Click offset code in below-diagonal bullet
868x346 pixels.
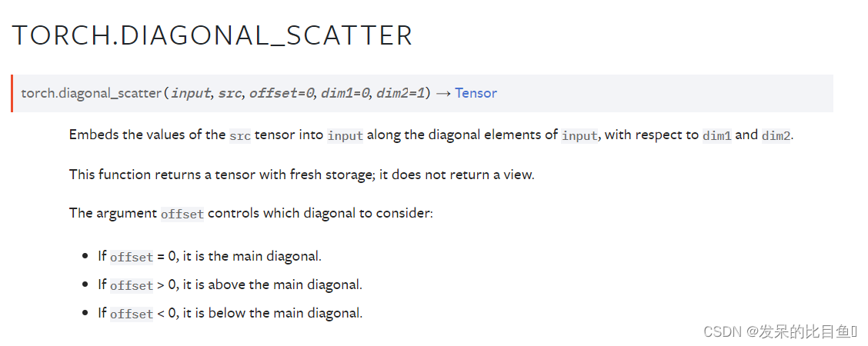tap(131, 314)
